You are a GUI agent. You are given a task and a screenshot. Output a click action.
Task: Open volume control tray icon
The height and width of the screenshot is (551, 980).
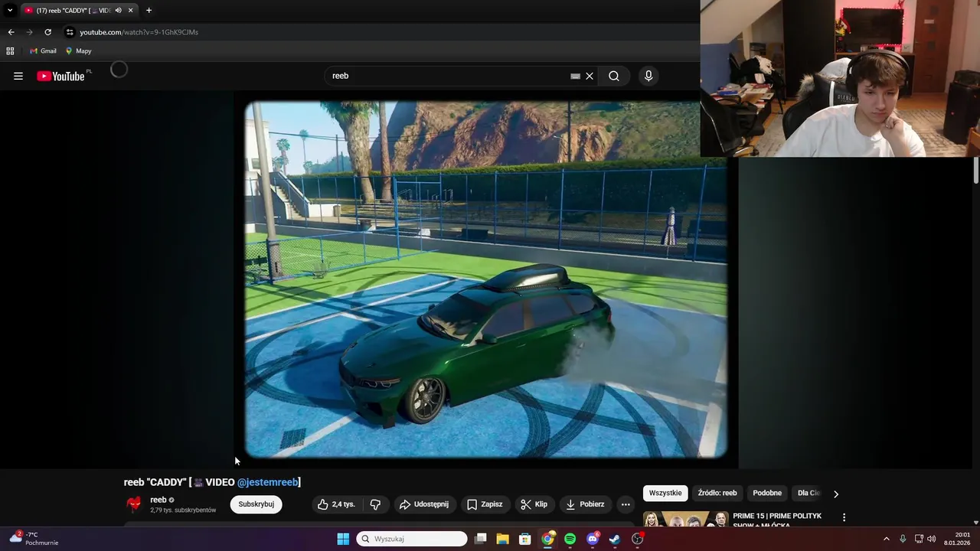click(x=932, y=539)
